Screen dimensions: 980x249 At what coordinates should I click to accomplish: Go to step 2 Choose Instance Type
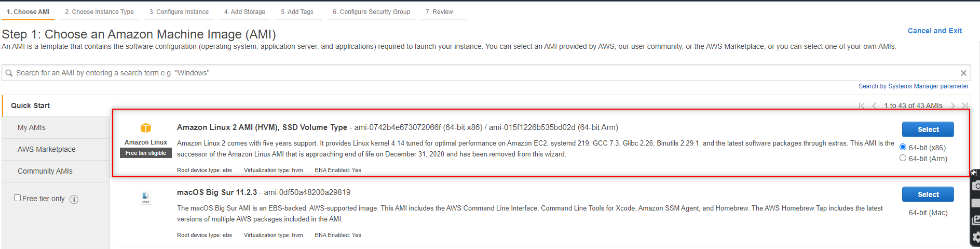click(99, 12)
